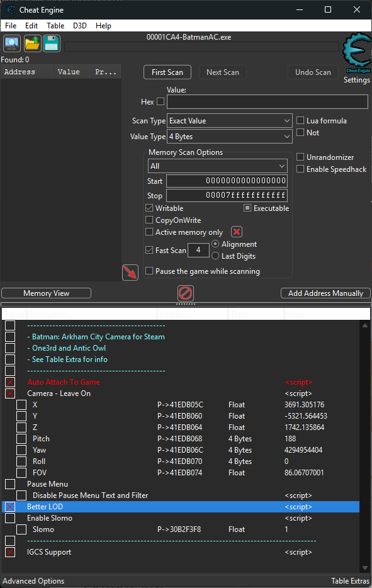
Task: Select the Z float value 1742.135864
Action: click(305, 427)
